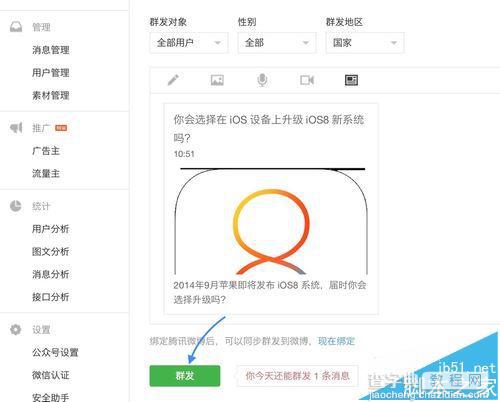Click the 你今天还能群发 1 条消息 notice
Image resolution: width=500 pixels, height=402 pixels.
[297, 376]
